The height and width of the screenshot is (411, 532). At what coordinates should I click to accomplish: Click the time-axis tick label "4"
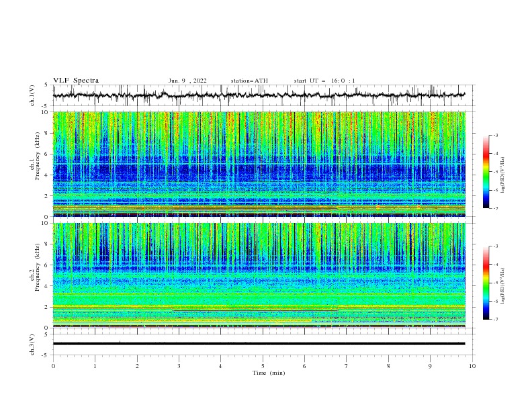point(220,366)
